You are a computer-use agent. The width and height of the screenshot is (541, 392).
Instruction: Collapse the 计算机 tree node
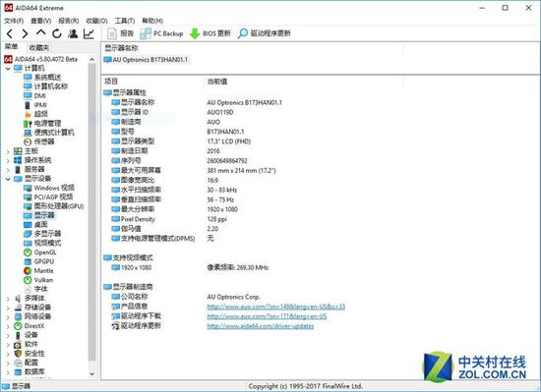[8, 69]
